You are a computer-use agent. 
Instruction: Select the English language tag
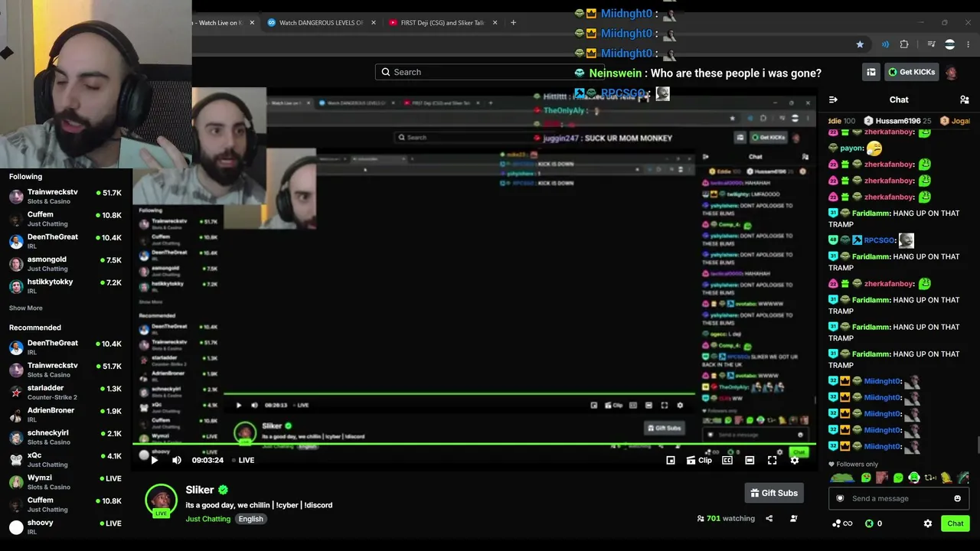(250, 519)
